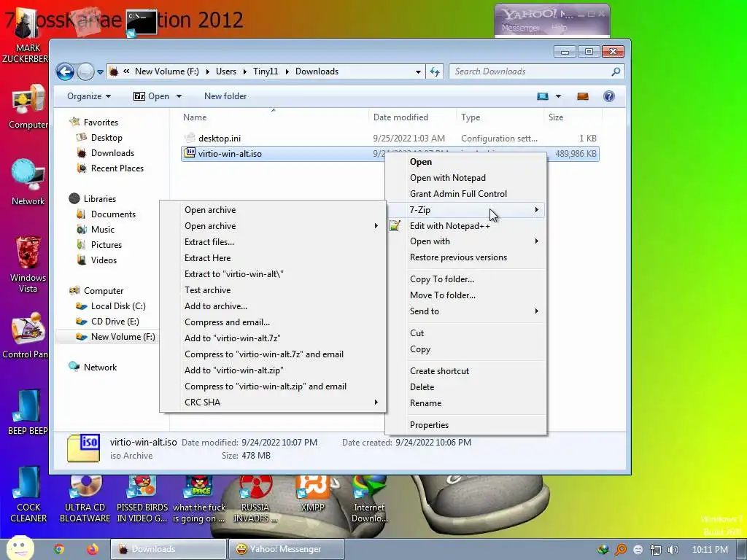747x560 pixels.
Task: Choose Add to "virtio-win-alt.zip"
Action: coord(273,370)
